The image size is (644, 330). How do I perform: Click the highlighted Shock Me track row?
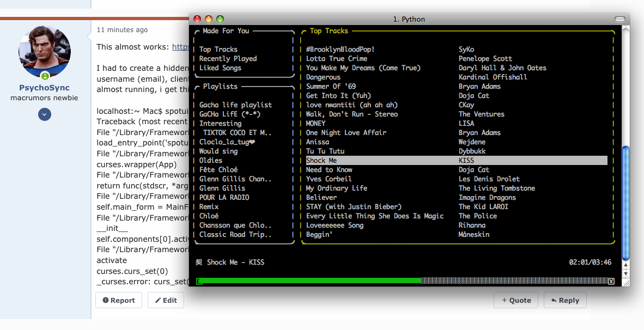(x=457, y=161)
